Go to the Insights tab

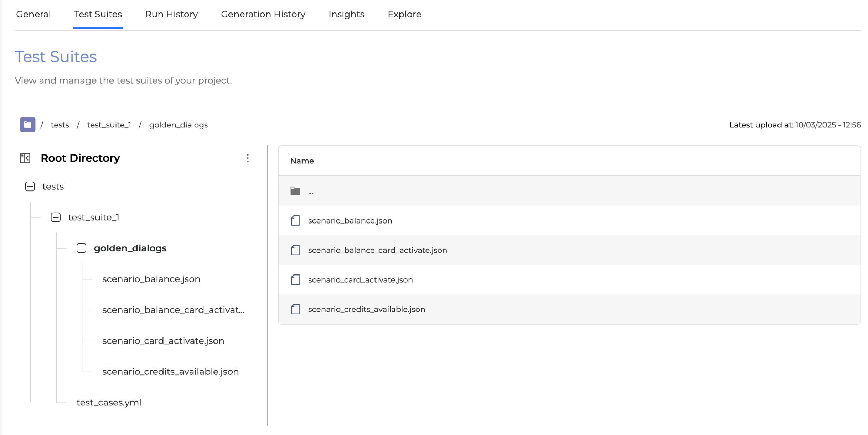click(346, 14)
